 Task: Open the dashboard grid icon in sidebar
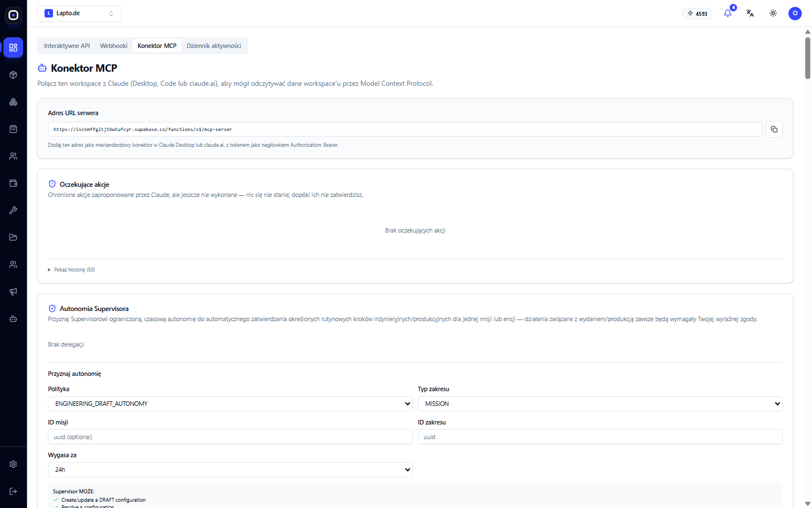[14, 48]
